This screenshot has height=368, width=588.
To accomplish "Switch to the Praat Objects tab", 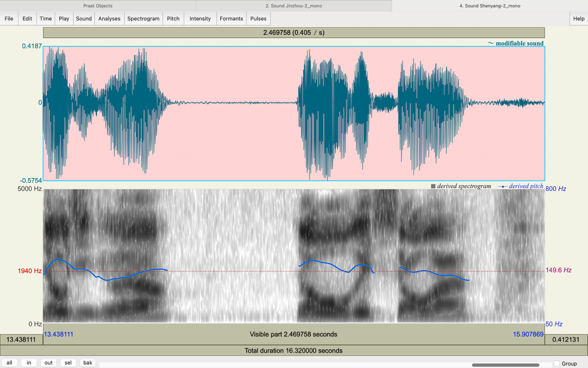I will [98, 6].
